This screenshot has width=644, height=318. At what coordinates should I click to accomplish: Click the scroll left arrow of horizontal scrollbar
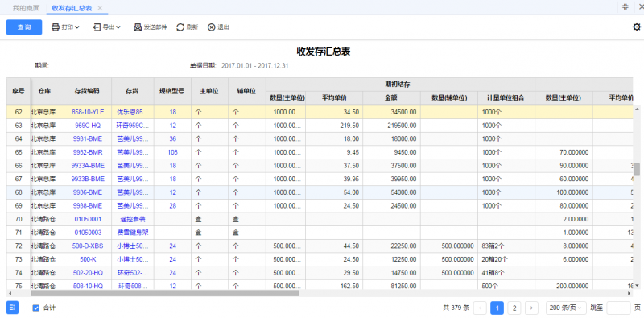[10, 293]
